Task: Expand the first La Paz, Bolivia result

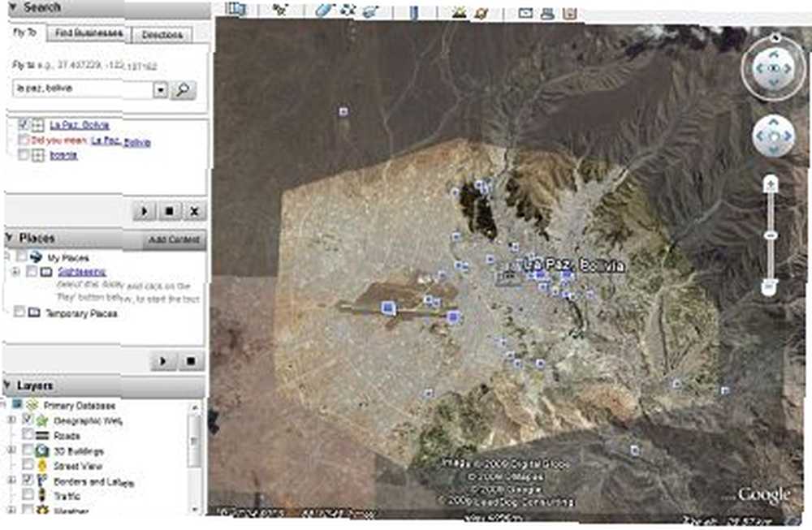Action: coord(38,125)
